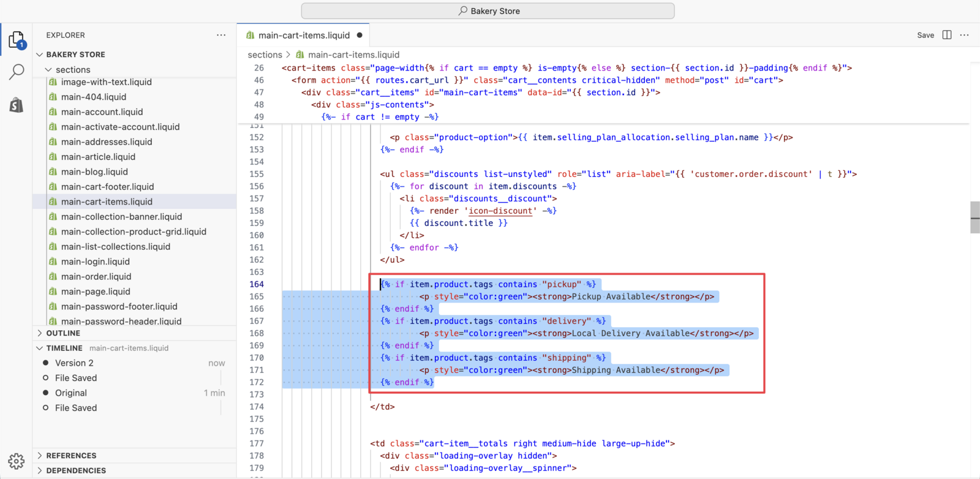Viewport: 980px width, 479px height.
Task: Click the split editor icon
Action: [x=947, y=35]
